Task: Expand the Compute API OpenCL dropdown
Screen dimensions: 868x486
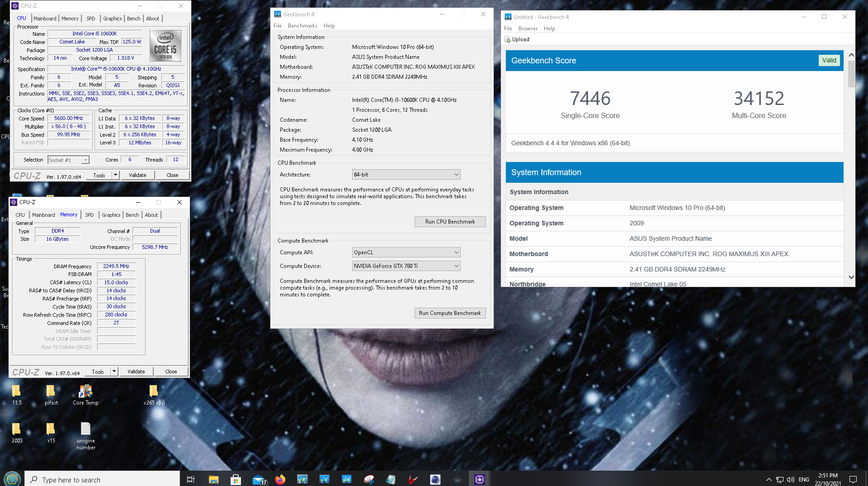Action: [x=406, y=253]
